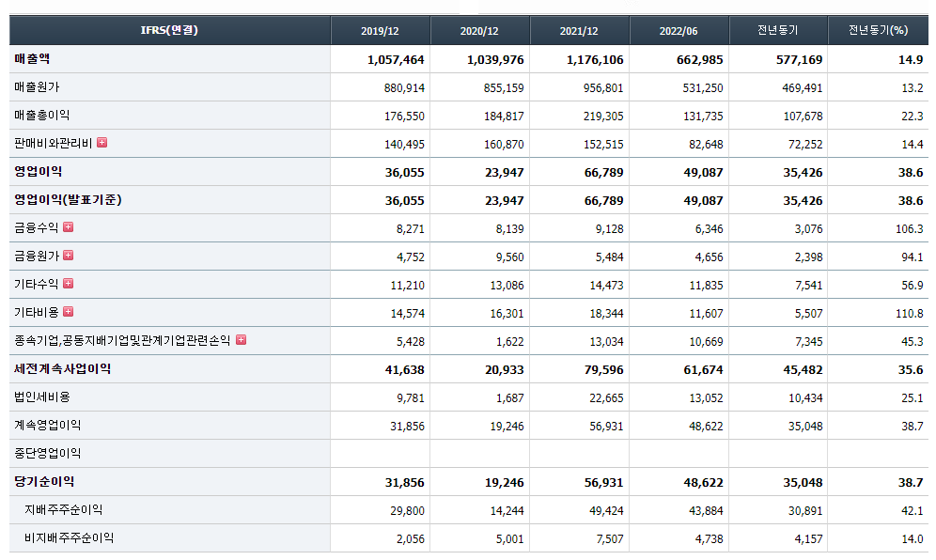This screenshot has height=560, width=936.
Task: Select the 영업이익(발표기준) row label
Action: pos(68,200)
